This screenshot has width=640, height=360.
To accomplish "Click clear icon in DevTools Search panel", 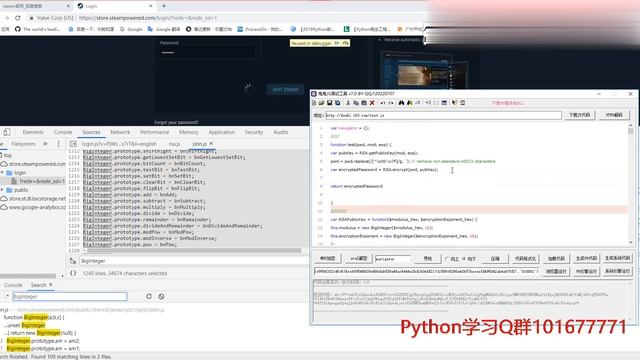I will 161,296.
